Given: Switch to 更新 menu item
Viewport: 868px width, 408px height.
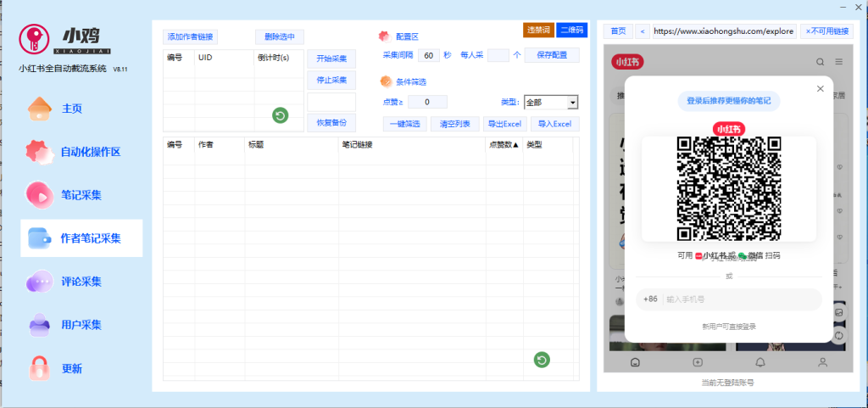Looking at the screenshot, I should click(x=72, y=368).
